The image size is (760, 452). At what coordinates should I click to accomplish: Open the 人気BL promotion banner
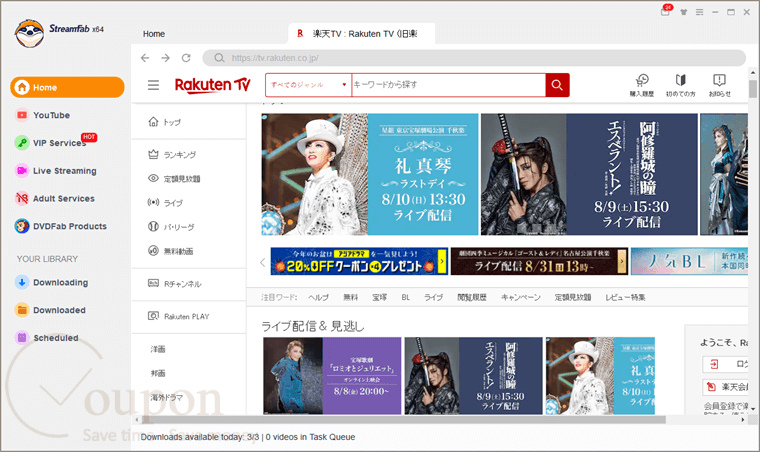689,261
